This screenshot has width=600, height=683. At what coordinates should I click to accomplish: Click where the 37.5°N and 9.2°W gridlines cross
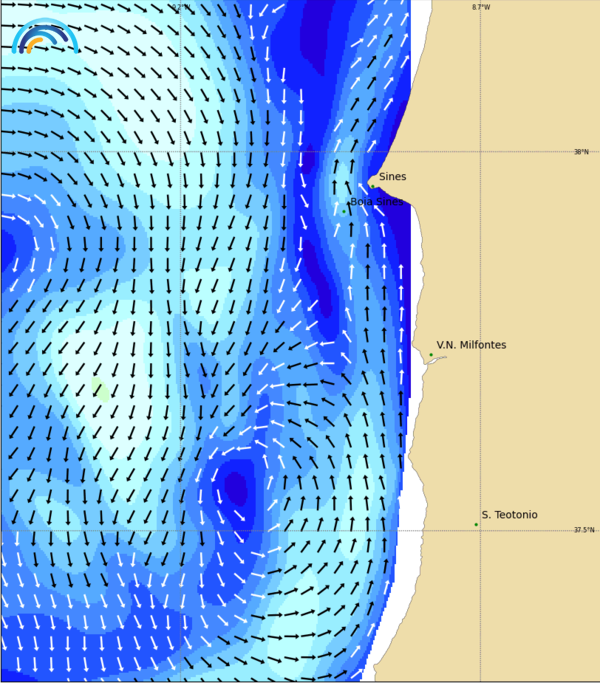180,531
